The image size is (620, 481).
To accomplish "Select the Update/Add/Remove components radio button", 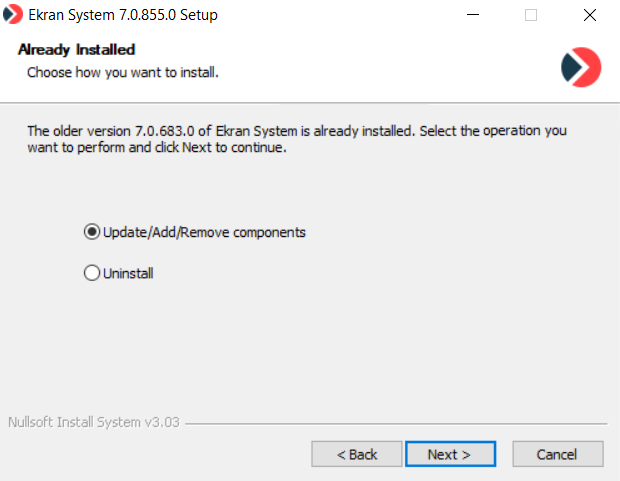I will coord(92,232).
